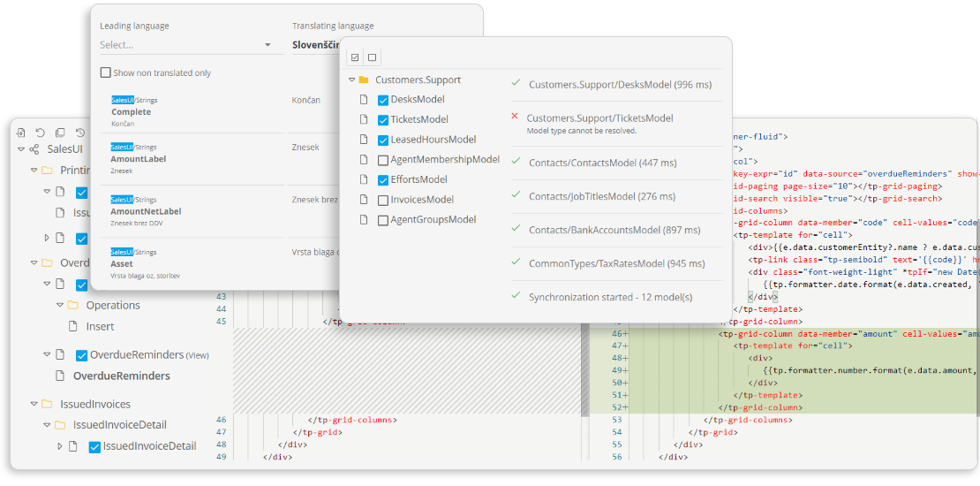This screenshot has height=486, width=980.
Task: Select the Insert tree item
Action: click(x=100, y=327)
